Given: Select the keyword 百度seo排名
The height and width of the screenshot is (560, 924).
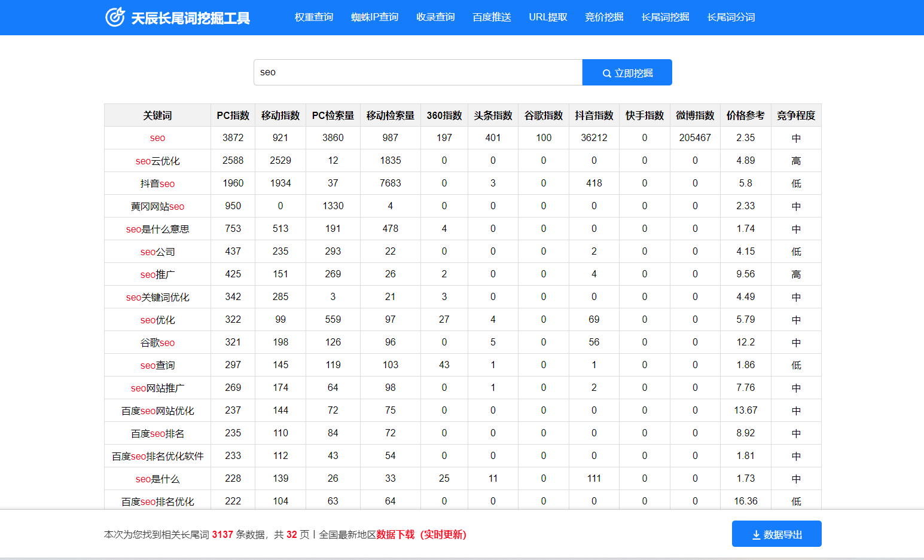Looking at the screenshot, I should click(x=157, y=433).
